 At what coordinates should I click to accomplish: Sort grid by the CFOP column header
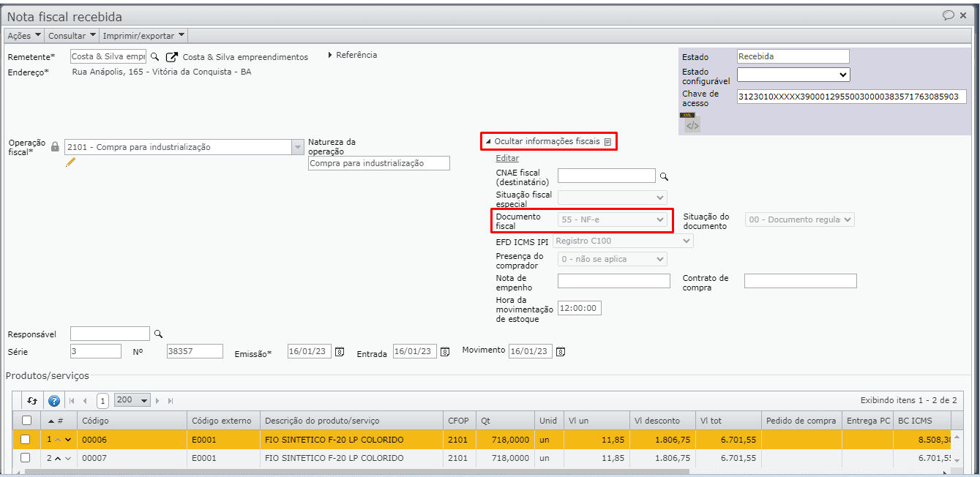tap(459, 421)
